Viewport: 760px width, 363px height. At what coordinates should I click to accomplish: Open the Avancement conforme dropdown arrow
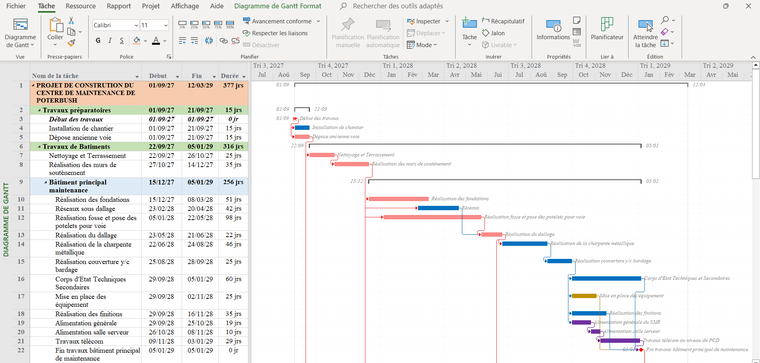click(x=318, y=21)
